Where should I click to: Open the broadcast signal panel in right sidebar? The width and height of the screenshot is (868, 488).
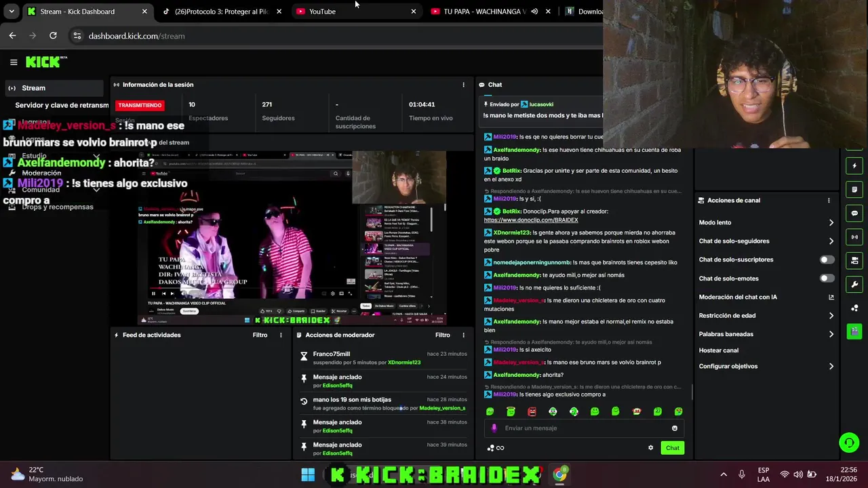click(x=854, y=237)
